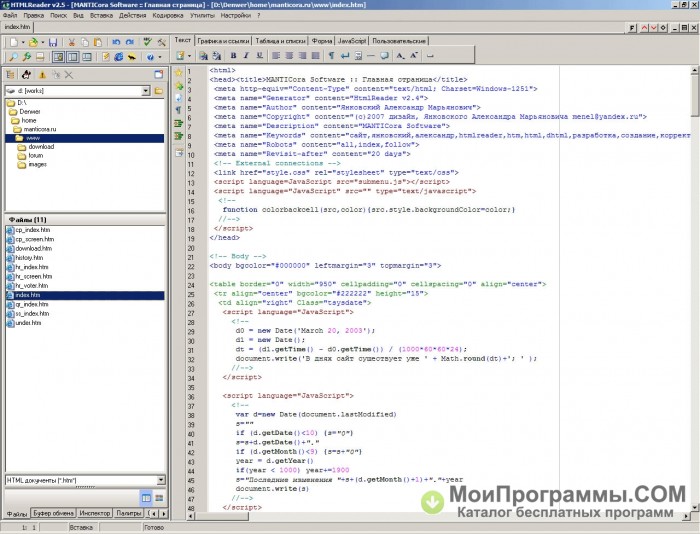Open dropdown arrow next to Open folder icon

42,42
